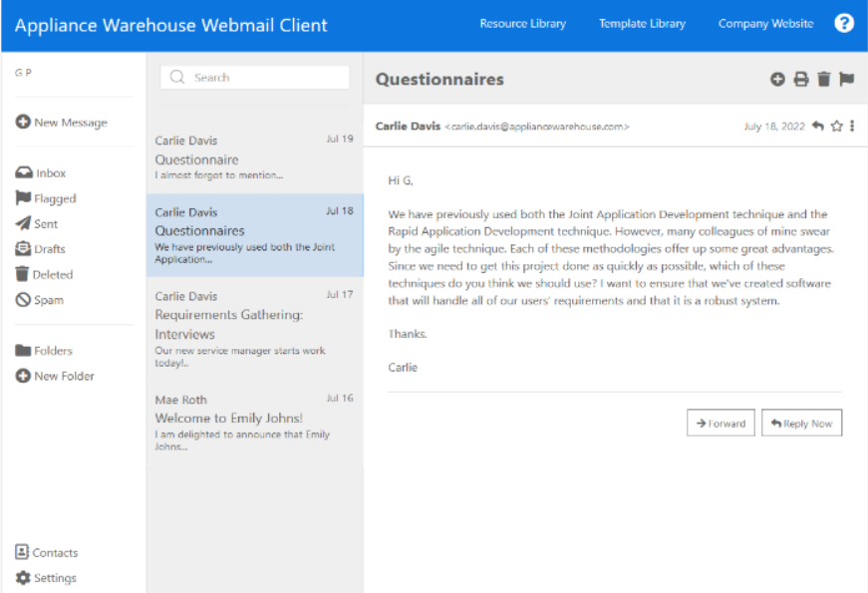Click into the Search input field
This screenshot has height=593, width=868.
coord(255,77)
